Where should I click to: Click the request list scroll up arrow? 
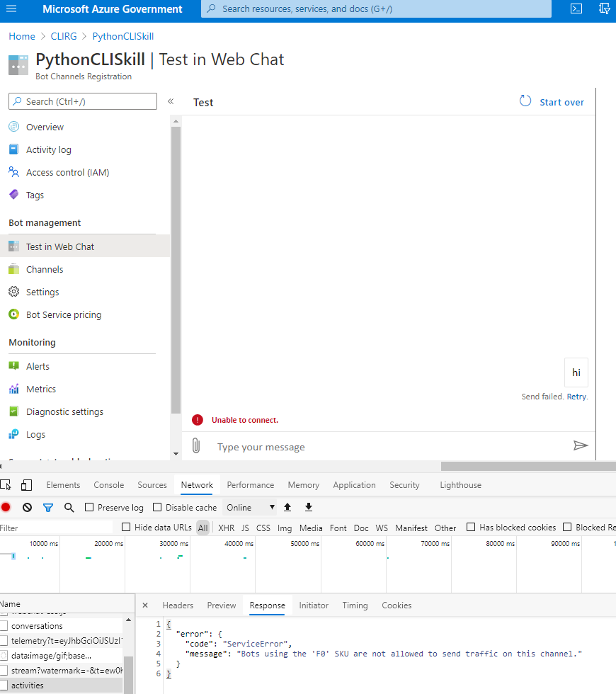128,620
